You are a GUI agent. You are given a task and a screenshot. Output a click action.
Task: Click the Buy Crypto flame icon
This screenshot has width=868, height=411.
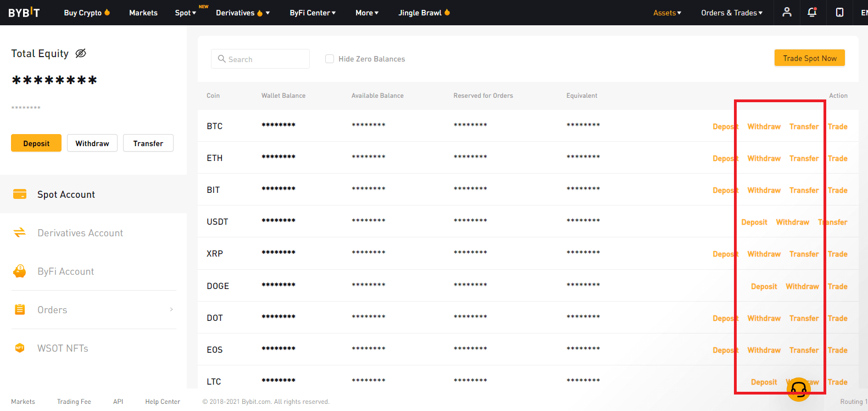(107, 12)
